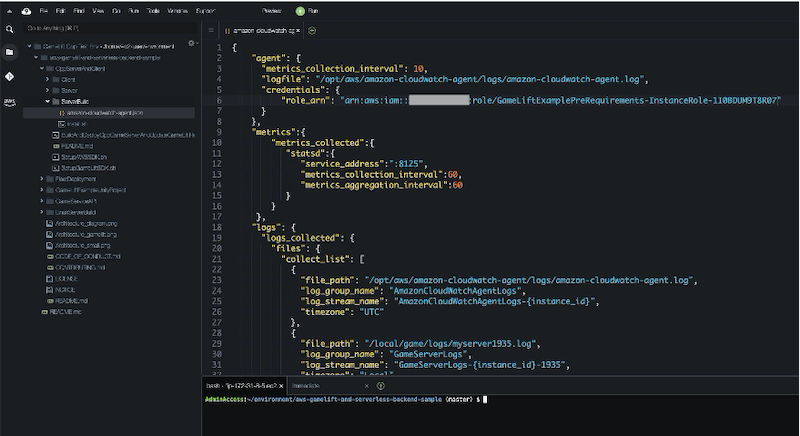Screen dimensions: 800x436
Task: Close the amazon-cloudwatch-agent editor tab
Action: [x=298, y=31]
